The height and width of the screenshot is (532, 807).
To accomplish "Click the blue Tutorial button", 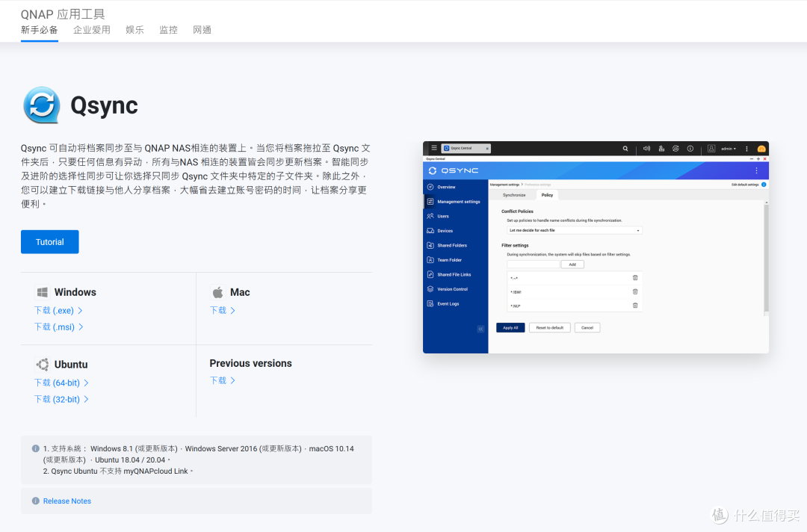I will (50, 242).
